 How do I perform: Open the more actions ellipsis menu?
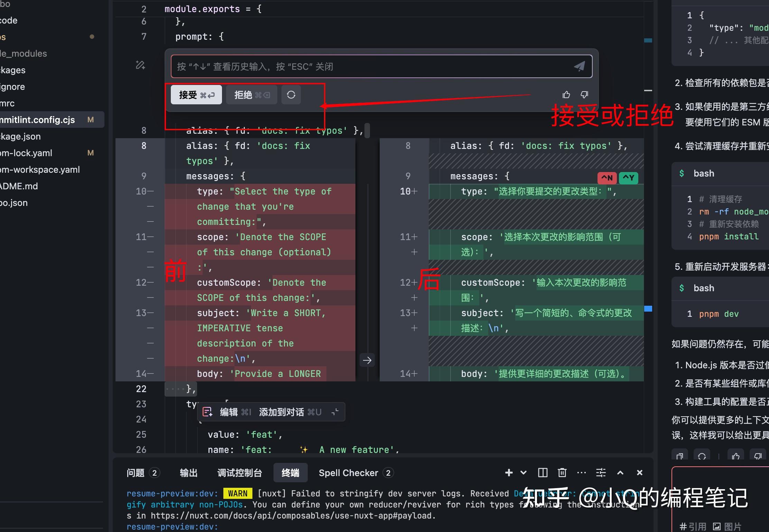[x=582, y=473]
